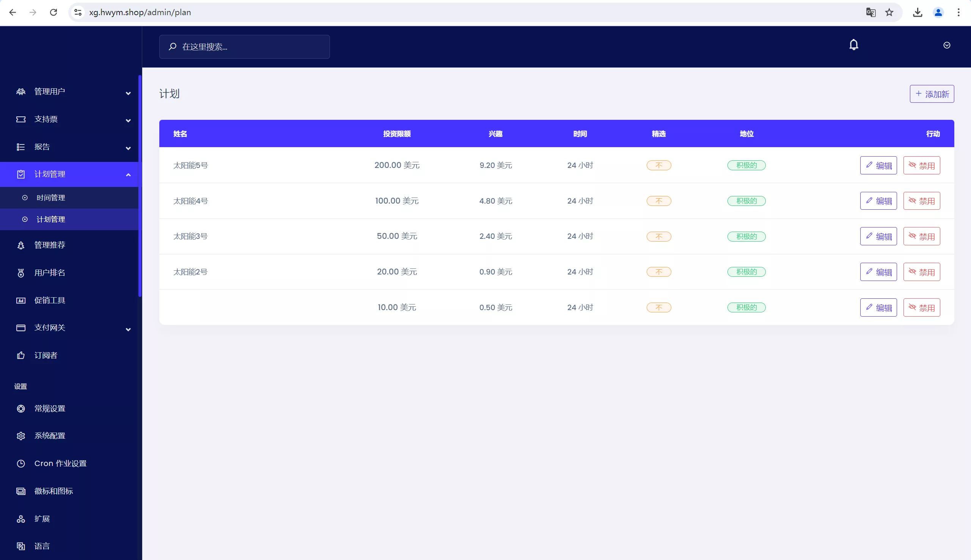Disable the 太阳能3号 plan
971x560 pixels.
[x=921, y=236]
